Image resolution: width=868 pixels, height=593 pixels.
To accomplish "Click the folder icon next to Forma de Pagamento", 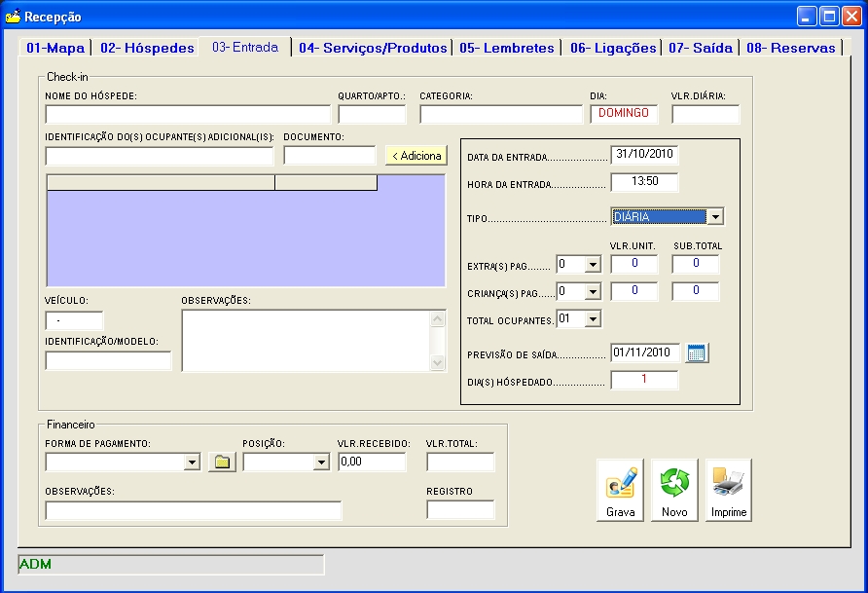I will (222, 462).
